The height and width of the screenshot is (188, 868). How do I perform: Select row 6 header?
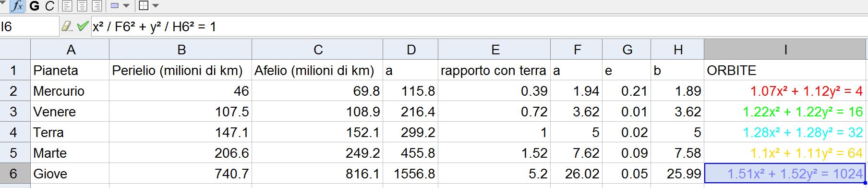(15, 174)
